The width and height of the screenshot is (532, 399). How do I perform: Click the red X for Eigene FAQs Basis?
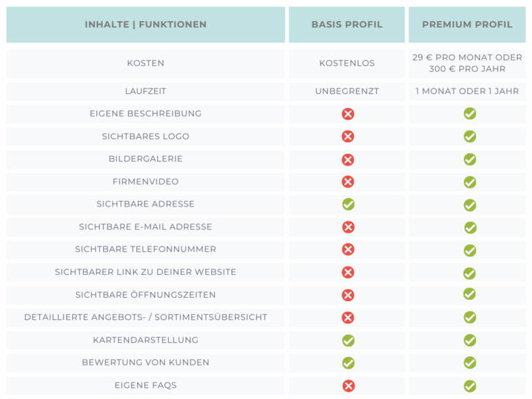point(348,386)
